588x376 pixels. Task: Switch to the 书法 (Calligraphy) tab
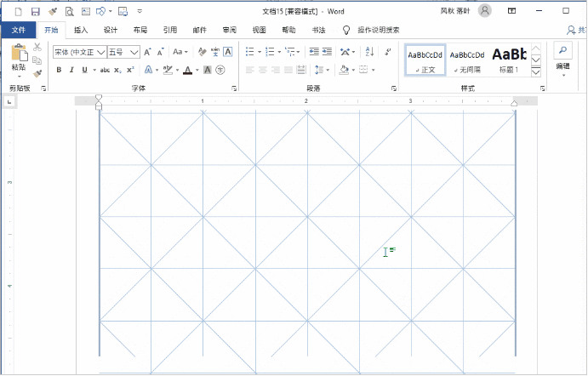(x=318, y=30)
